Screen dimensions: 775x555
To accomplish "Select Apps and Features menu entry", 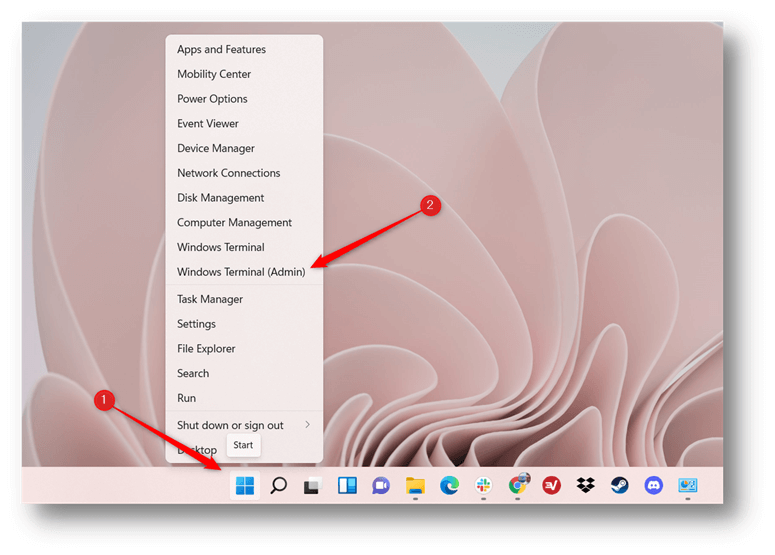I will pyautogui.click(x=244, y=49).
